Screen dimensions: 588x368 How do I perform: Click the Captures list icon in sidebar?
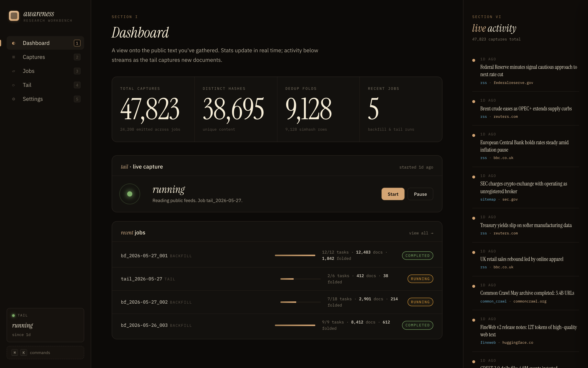pyautogui.click(x=14, y=57)
